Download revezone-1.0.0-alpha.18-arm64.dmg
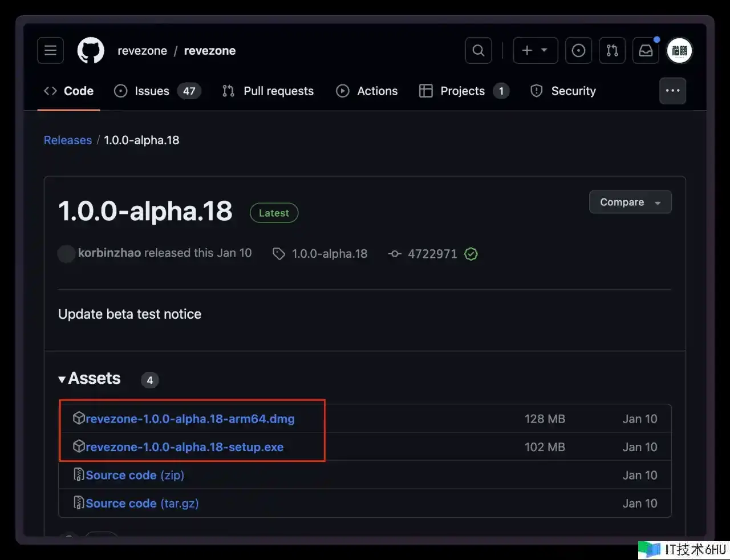This screenshot has width=730, height=560. [x=190, y=419]
